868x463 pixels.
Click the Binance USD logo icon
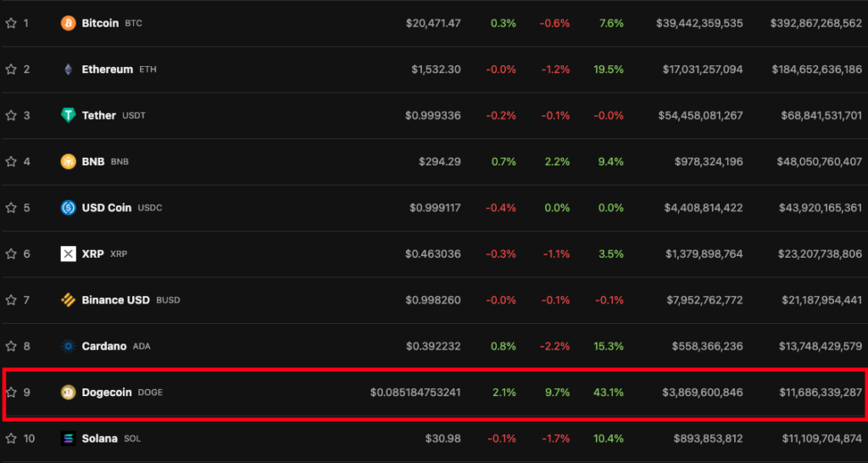(x=69, y=300)
